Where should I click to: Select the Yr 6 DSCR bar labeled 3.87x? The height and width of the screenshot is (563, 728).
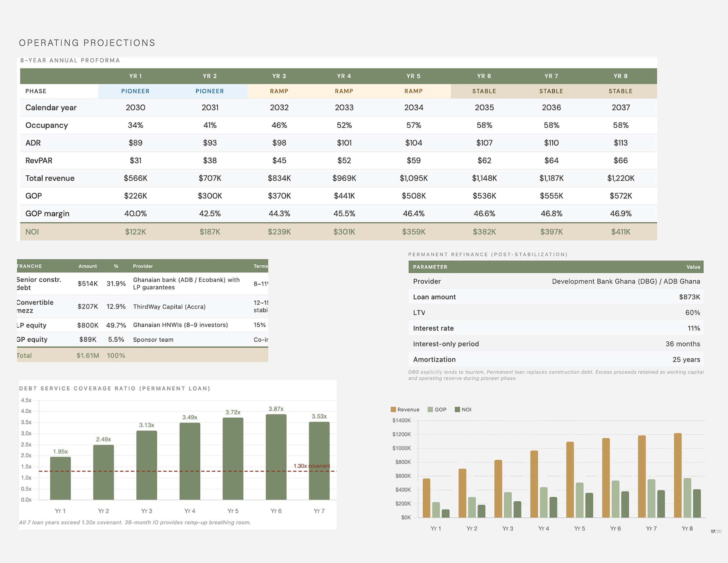point(276,457)
